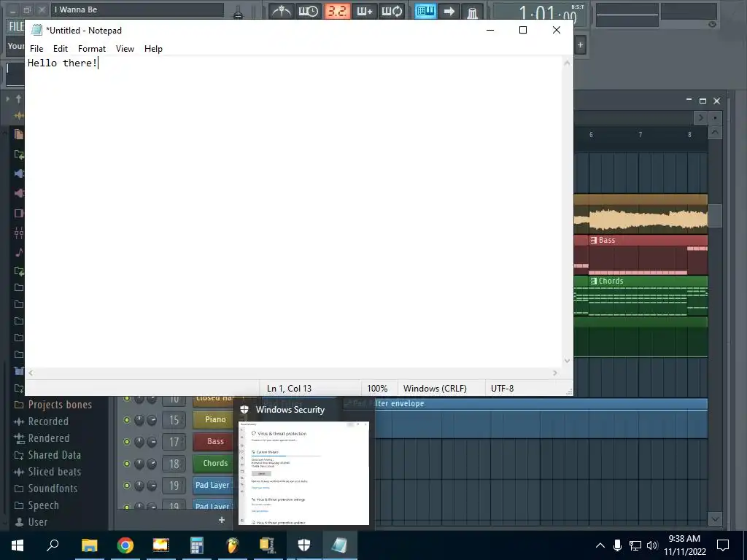Open Rendered folder in FL browser
The image size is (747, 560).
(49, 438)
